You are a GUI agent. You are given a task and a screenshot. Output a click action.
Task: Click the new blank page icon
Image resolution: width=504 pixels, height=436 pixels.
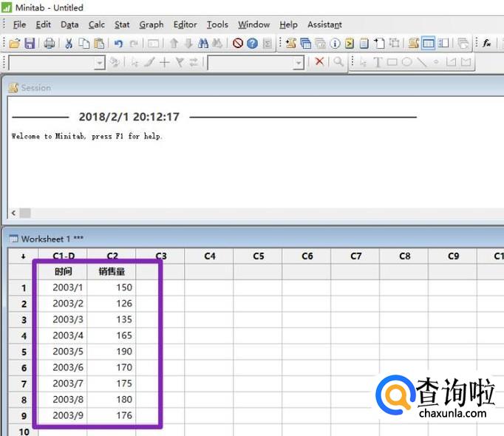click(x=379, y=43)
